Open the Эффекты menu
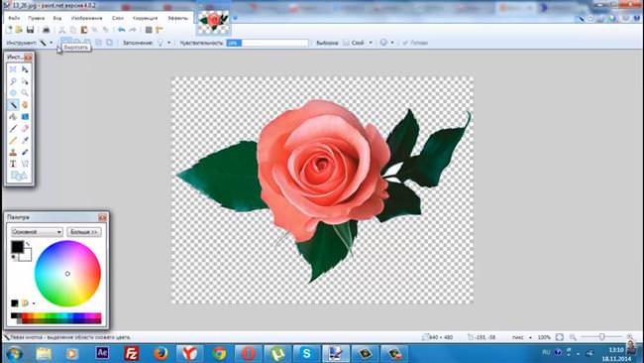Image resolution: width=644 pixels, height=363 pixels. (177, 18)
